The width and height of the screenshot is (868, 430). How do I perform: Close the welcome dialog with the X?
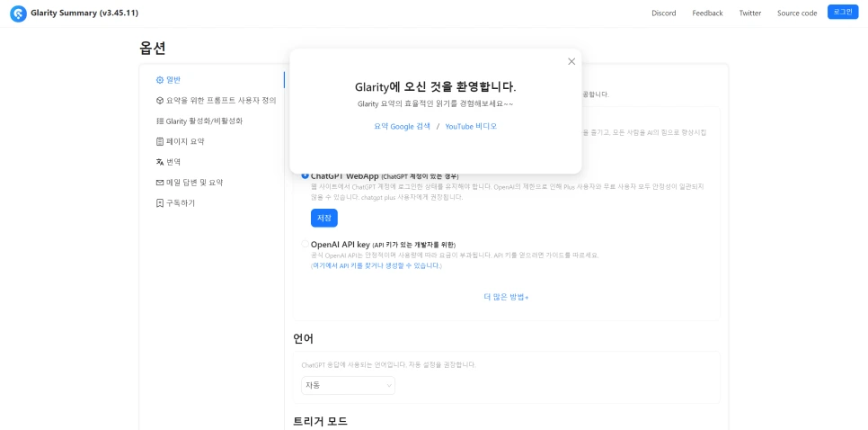(571, 61)
